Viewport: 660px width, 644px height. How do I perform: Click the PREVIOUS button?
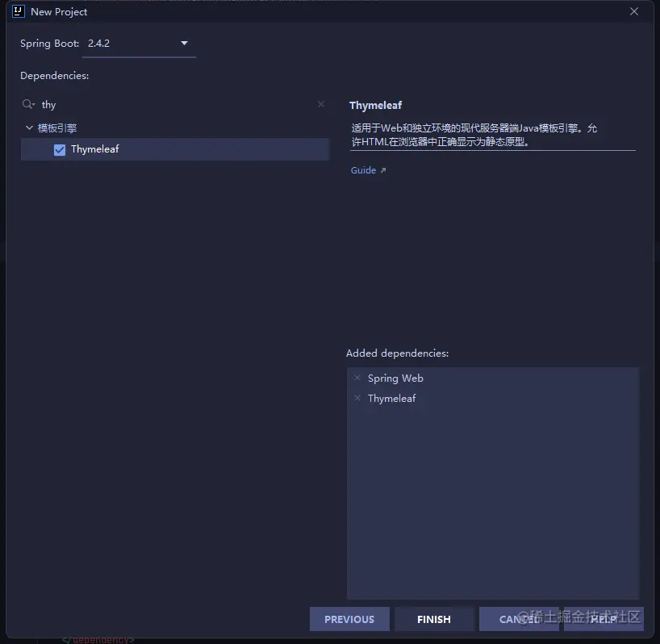(349, 619)
